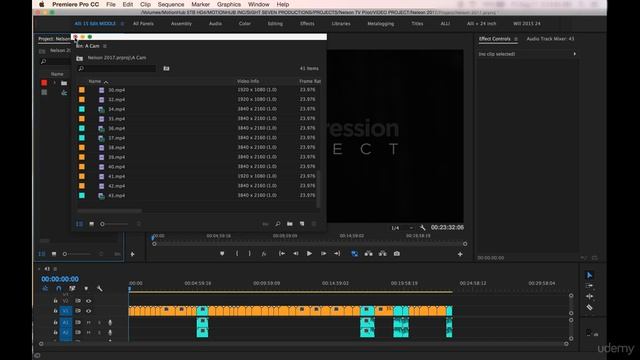Open workspace menu next to AIS 15 Edit MIDDLE
640x360 pixels.
[x=122, y=24]
